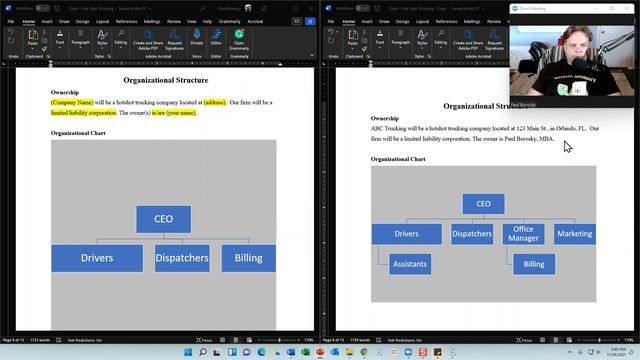Click Windows Start button on taskbar
The image size is (640, 360).
click(188, 352)
